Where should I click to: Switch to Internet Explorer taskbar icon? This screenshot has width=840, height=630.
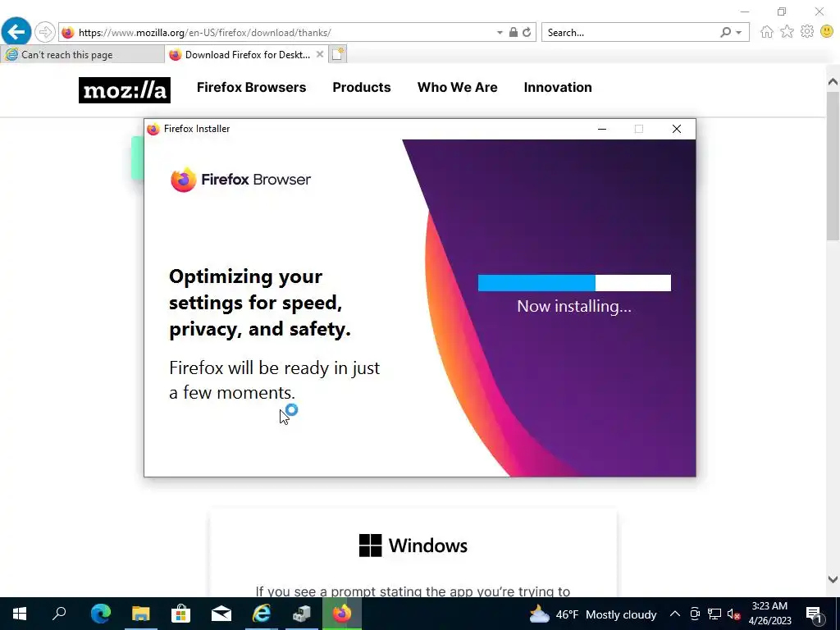(x=262, y=614)
